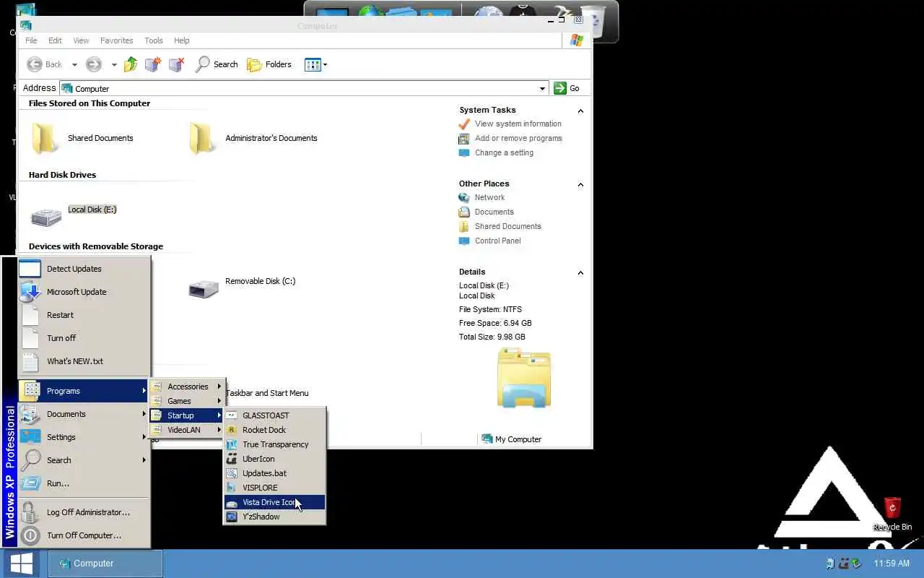Select the Removable Disk (C:) drive icon
924x578 pixels.
pos(204,288)
